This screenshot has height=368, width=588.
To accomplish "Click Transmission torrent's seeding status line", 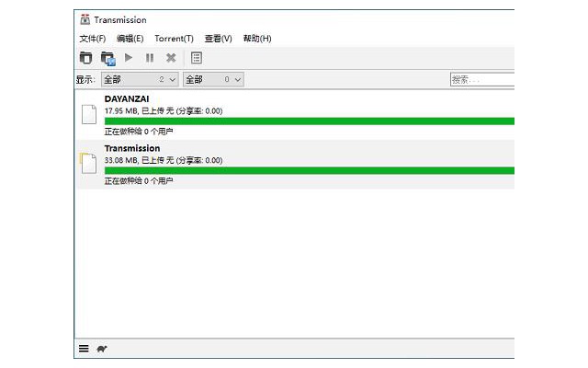I will pyautogui.click(x=139, y=181).
